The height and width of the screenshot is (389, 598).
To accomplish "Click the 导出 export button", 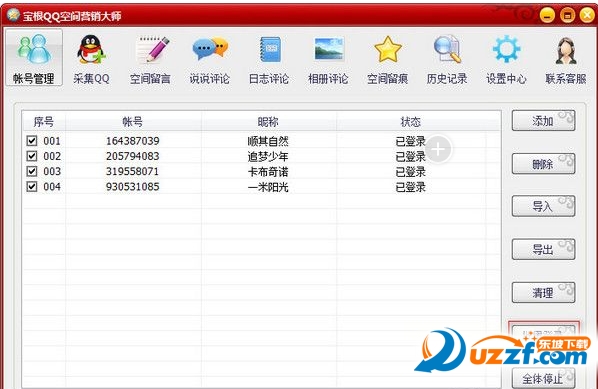I will 543,249.
